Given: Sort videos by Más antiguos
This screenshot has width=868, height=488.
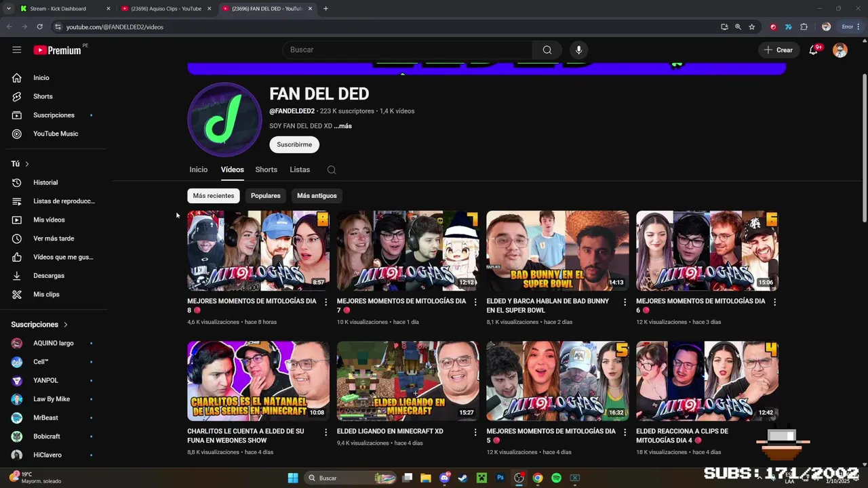Looking at the screenshot, I should tap(317, 196).
